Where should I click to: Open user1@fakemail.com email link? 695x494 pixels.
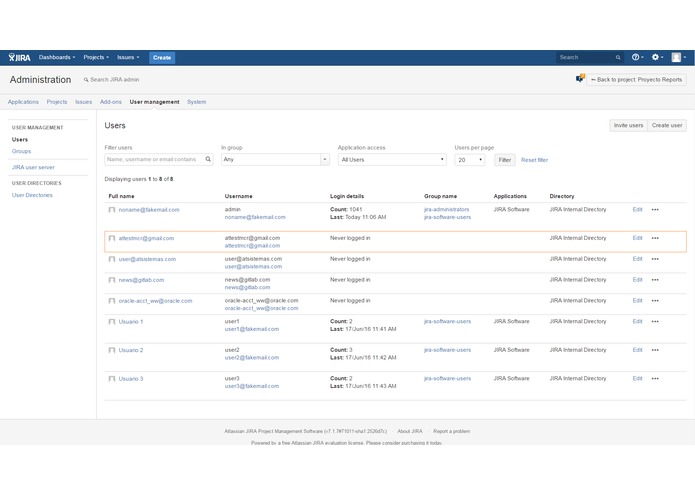click(x=252, y=329)
